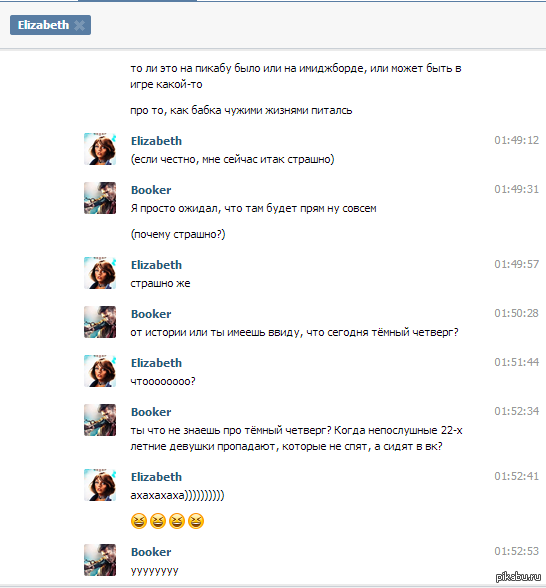Open Elizabeth name link at 01:51:44
This screenshot has height=588, width=546.
coord(156,363)
